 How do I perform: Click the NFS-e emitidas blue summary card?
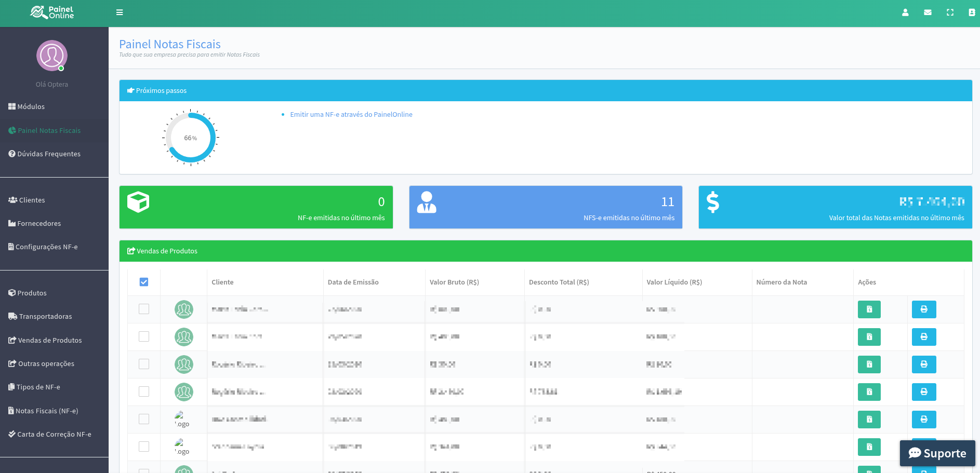tap(546, 207)
